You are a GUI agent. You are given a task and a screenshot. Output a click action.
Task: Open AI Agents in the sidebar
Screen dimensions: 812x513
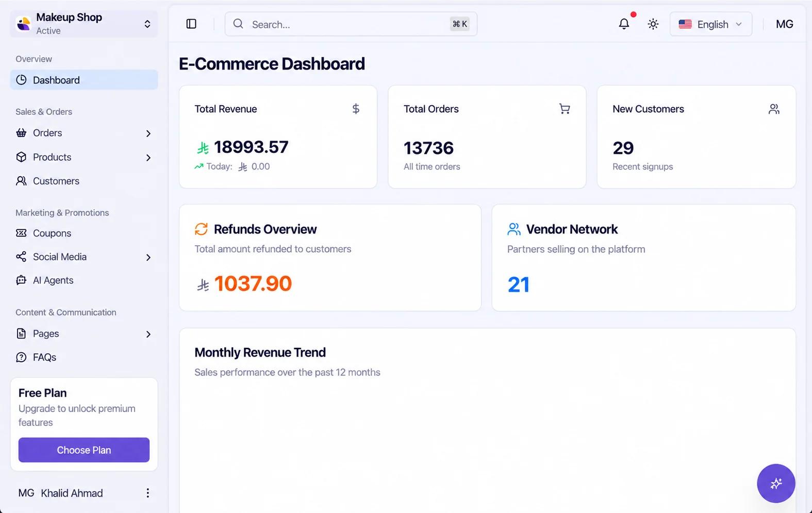click(84, 280)
